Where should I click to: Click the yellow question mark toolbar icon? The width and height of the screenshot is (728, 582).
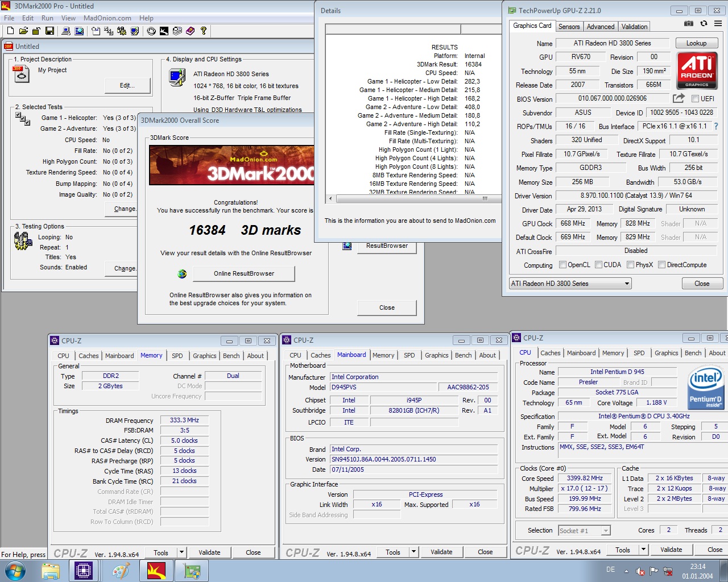click(203, 31)
